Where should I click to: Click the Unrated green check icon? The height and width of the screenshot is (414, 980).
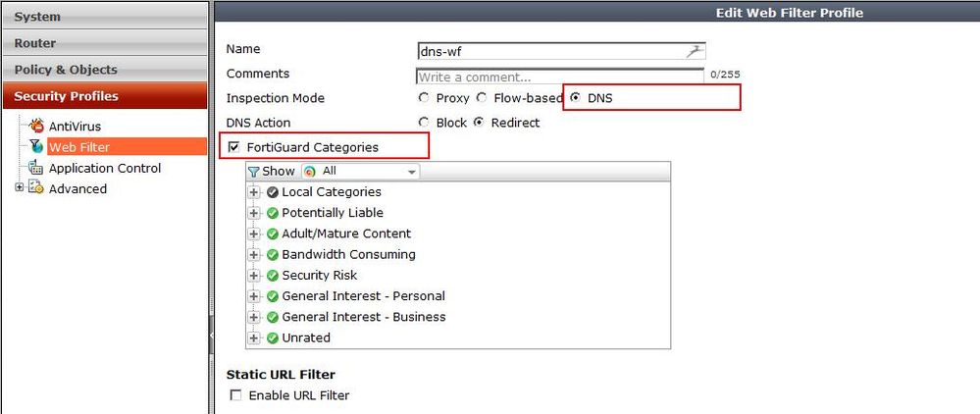tap(272, 337)
